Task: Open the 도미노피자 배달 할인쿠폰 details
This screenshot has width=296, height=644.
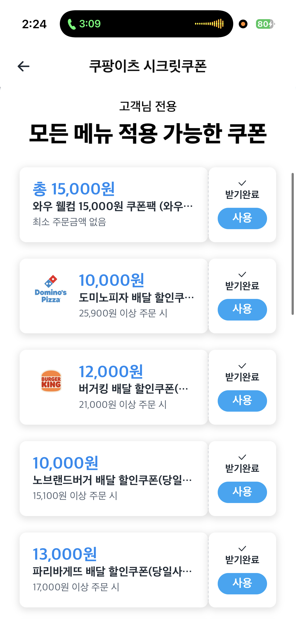Action: click(136, 297)
